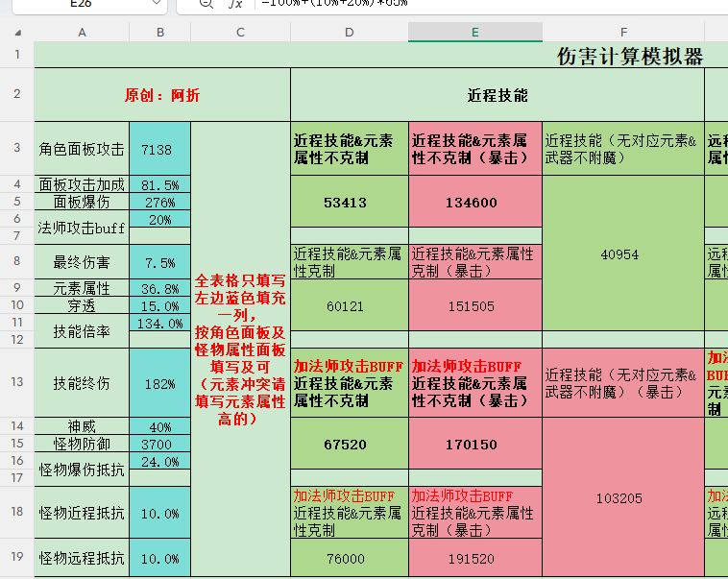Viewport: 728px width, 579px height.
Task: Select the value cell 36.8%
Action: (x=160, y=288)
